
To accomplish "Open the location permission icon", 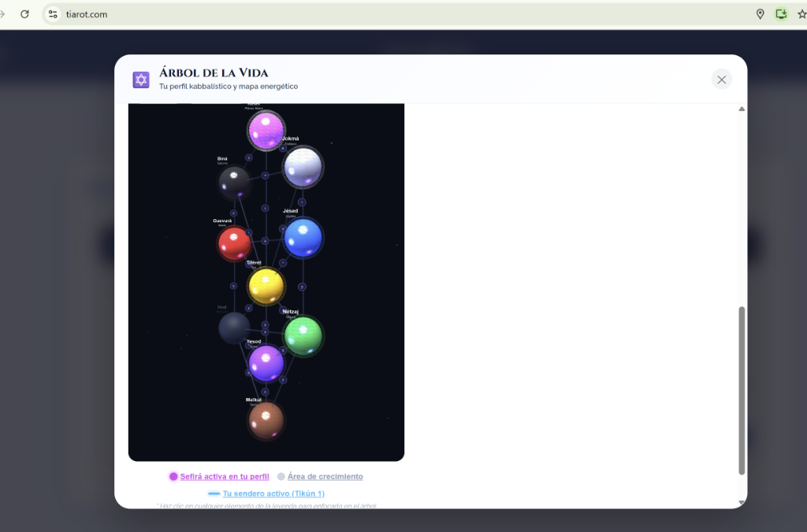I will [x=760, y=14].
